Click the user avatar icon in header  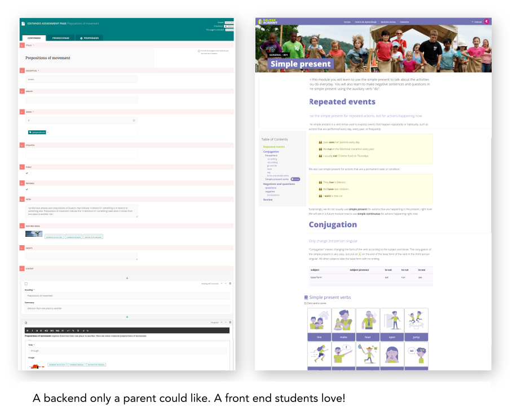pyautogui.click(x=487, y=21)
